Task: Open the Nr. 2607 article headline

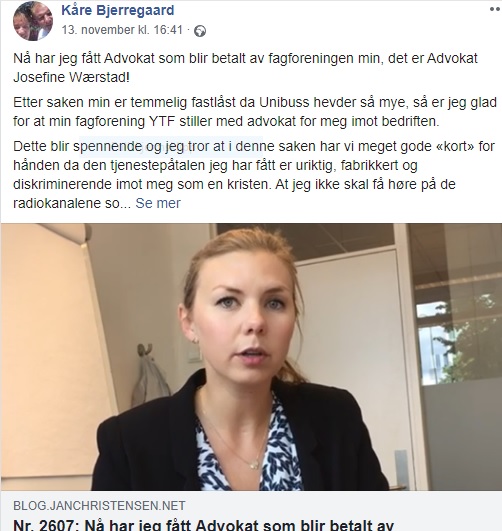Action: coord(204,525)
